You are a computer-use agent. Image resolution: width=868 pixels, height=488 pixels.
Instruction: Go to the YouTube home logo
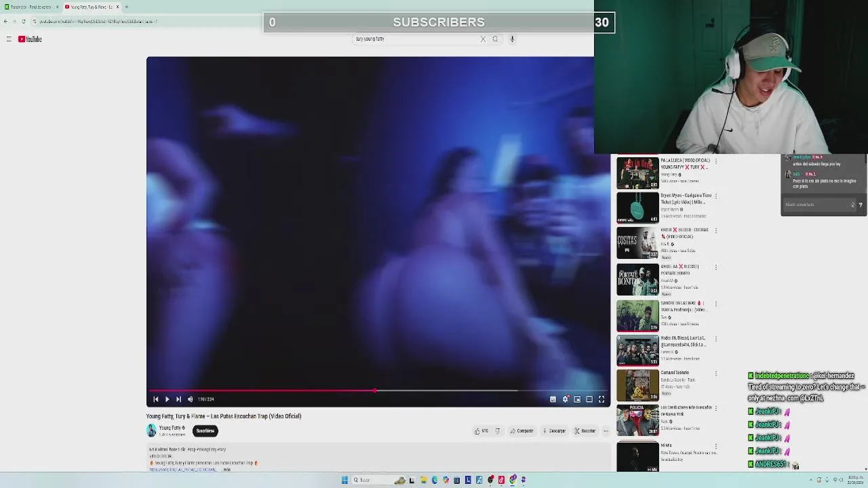[x=30, y=39]
